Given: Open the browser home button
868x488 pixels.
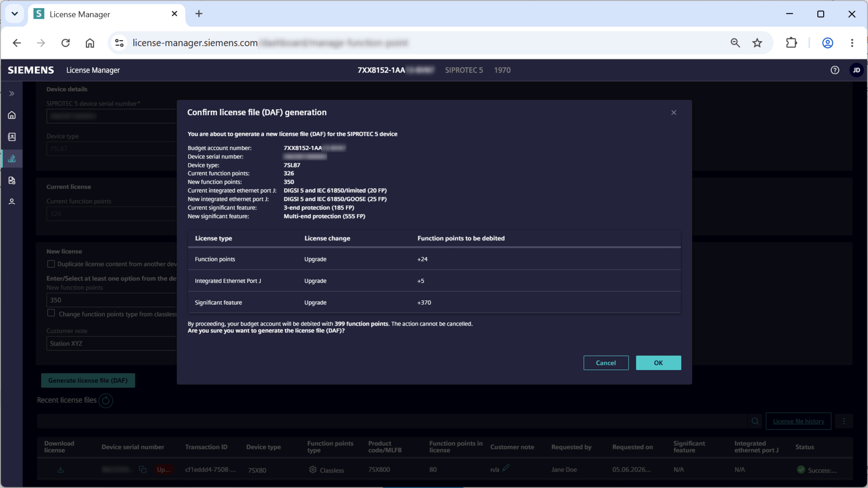Looking at the screenshot, I should click(90, 43).
